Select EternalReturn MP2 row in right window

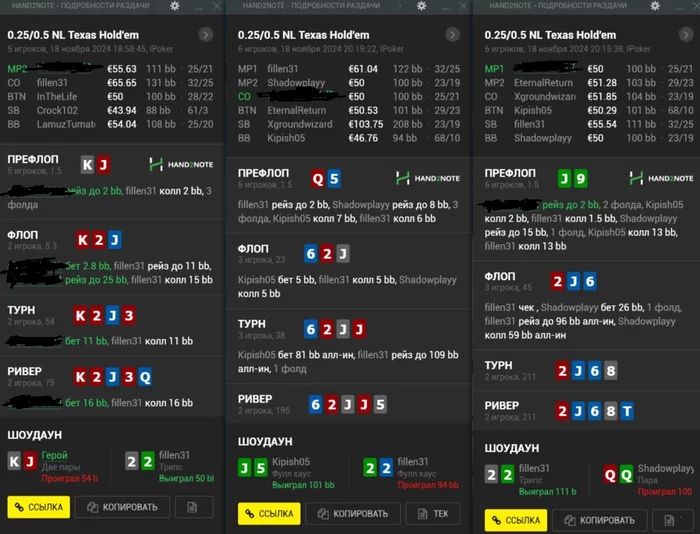589,83
